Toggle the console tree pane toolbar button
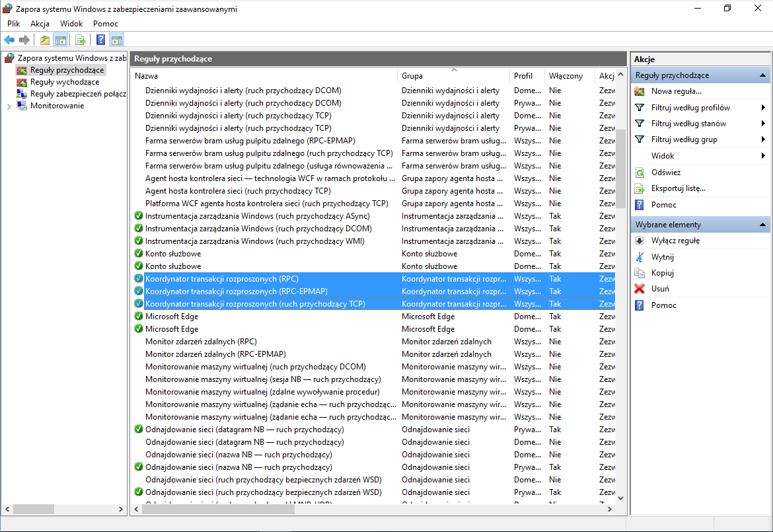 point(60,40)
